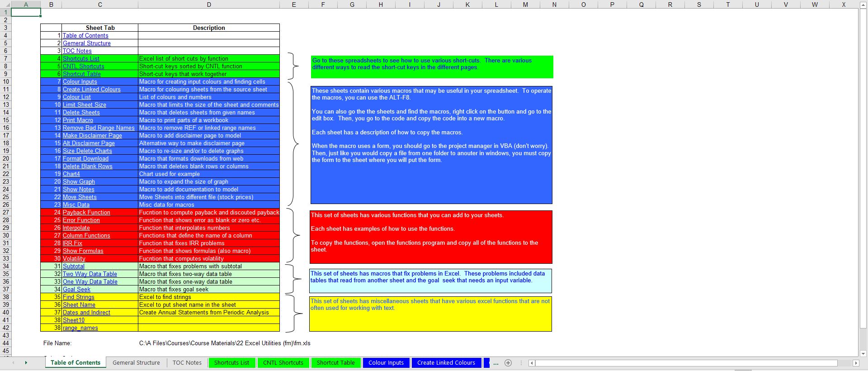Viewport: 868px width, 371px height.
Task: Open the Show Formulas link
Action: (83, 251)
